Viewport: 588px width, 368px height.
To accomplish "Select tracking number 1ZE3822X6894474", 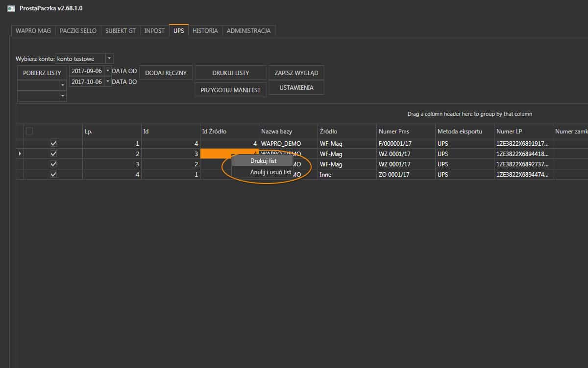I will (523, 174).
